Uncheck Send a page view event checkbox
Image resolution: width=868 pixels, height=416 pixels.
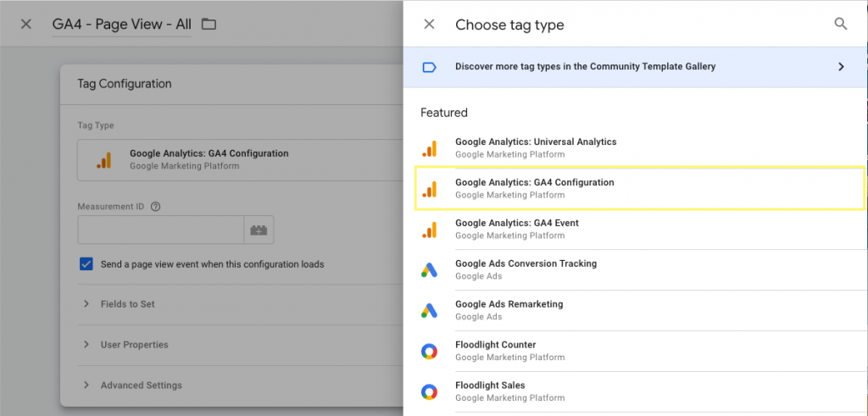click(86, 263)
